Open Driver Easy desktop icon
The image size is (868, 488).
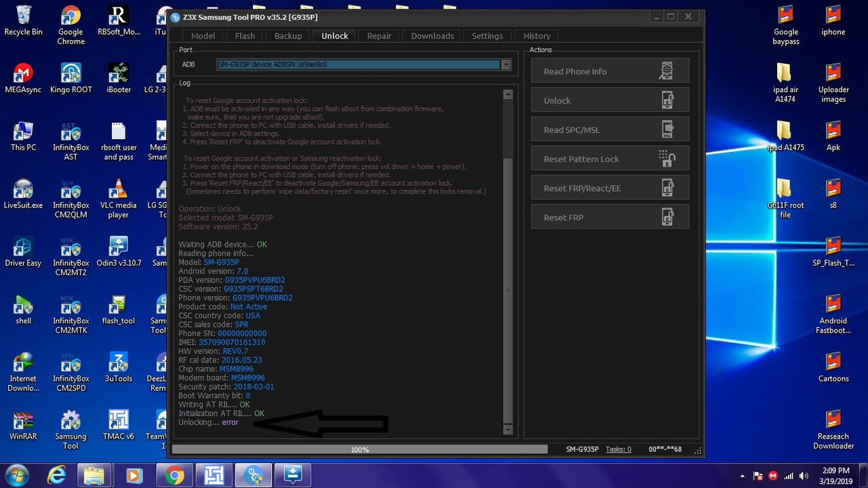click(x=23, y=251)
